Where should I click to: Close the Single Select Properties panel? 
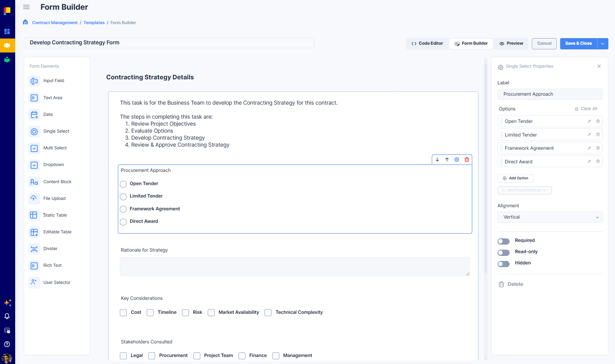coord(599,66)
